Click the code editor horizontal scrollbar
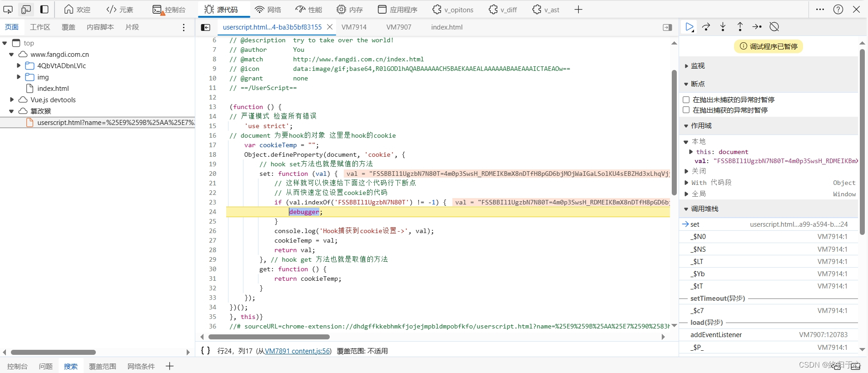Viewport: 868px width, 373px height. [x=269, y=337]
